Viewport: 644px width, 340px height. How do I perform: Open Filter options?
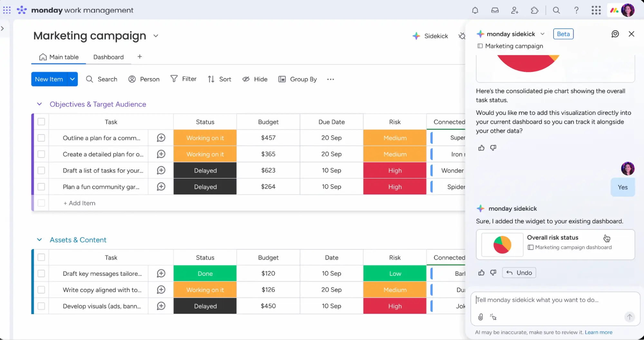(x=183, y=79)
